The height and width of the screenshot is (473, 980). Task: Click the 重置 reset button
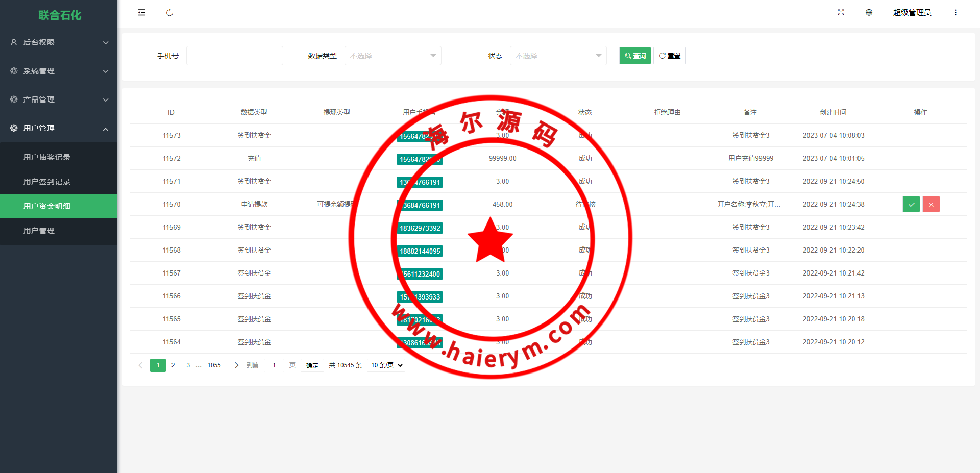(x=670, y=56)
